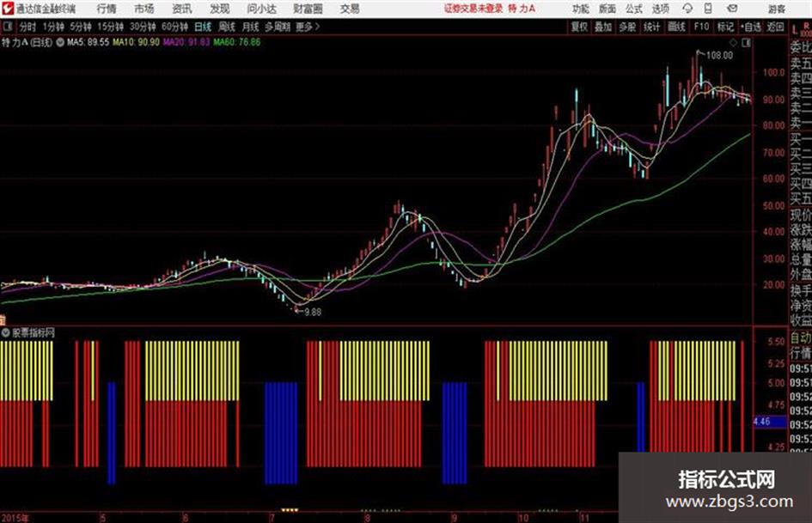Click the MA5: 89.55 indicator value
Viewport: 812px width, 523px height.
coord(88,42)
